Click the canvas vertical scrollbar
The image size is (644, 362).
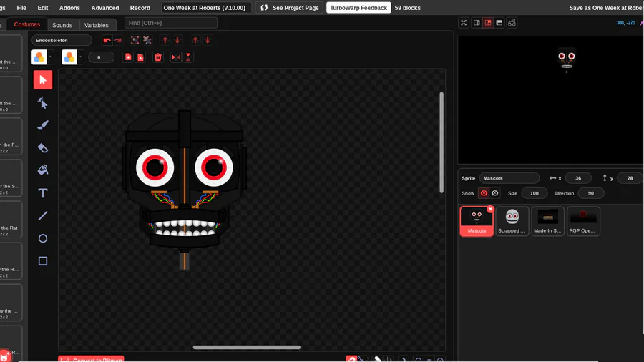[x=441, y=142]
